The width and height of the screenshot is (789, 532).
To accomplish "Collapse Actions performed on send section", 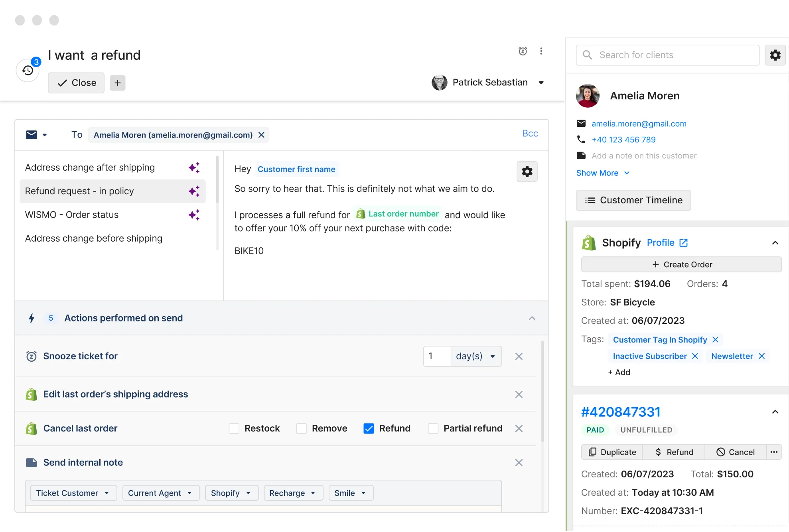I will [532, 318].
